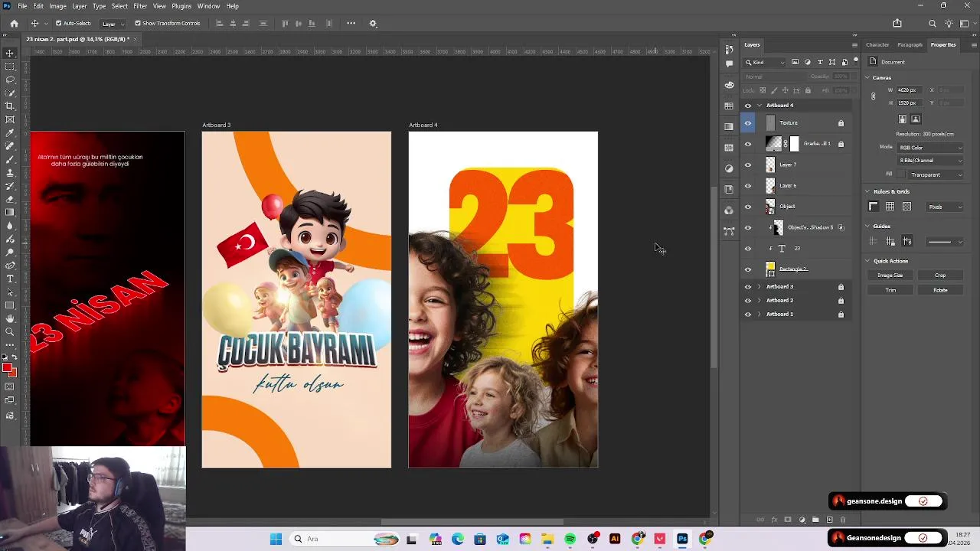The image size is (980, 551).
Task: Toggle visibility of Artboard 1
Action: point(748,315)
